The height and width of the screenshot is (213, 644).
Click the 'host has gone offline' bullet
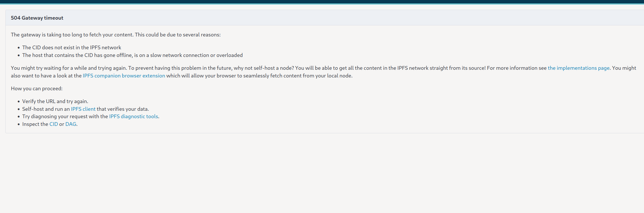click(132, 55)
